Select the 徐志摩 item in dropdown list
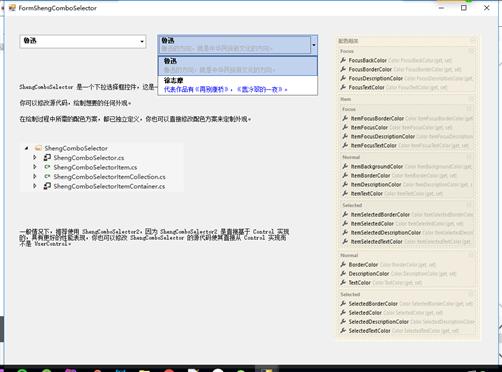Viewport: 502px width, 372px height. coord(237,85)
